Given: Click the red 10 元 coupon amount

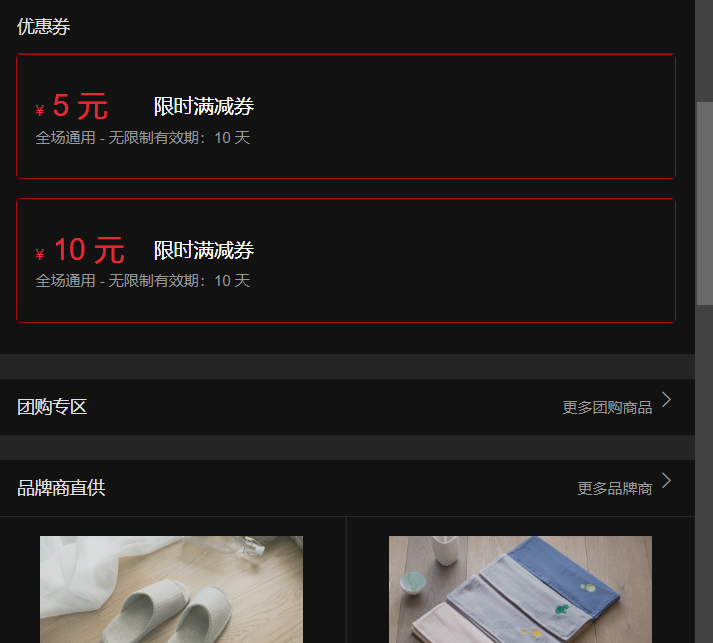Looking at the screenshot, I should point(89,250).
